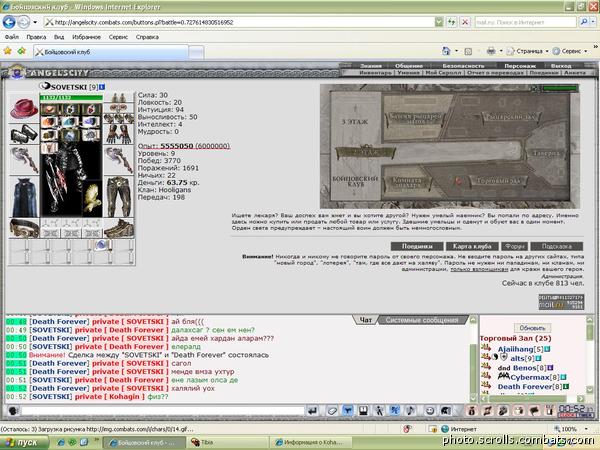Screen dimensions: 600x450
Task: Select the blue cloak armor slot
Action: tap(24, 197)
